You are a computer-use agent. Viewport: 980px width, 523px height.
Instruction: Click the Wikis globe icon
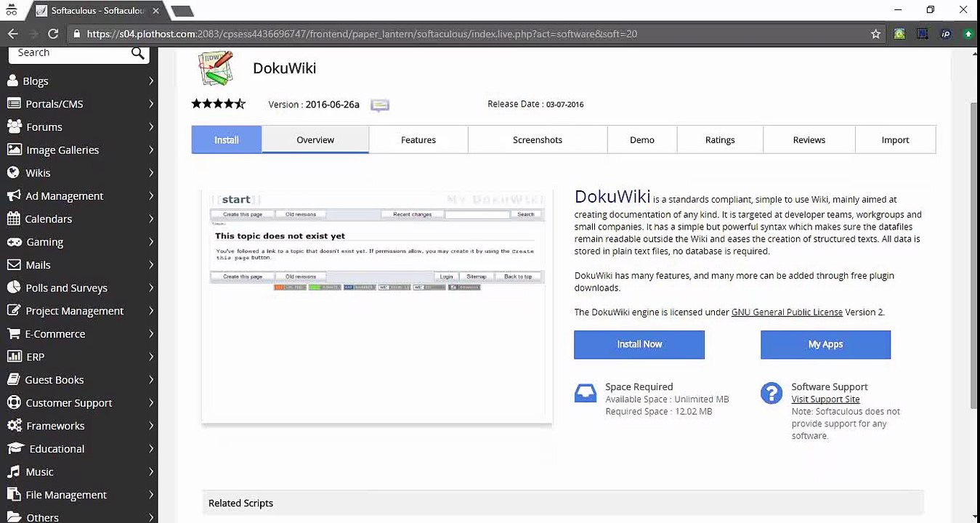coord(12,173)
